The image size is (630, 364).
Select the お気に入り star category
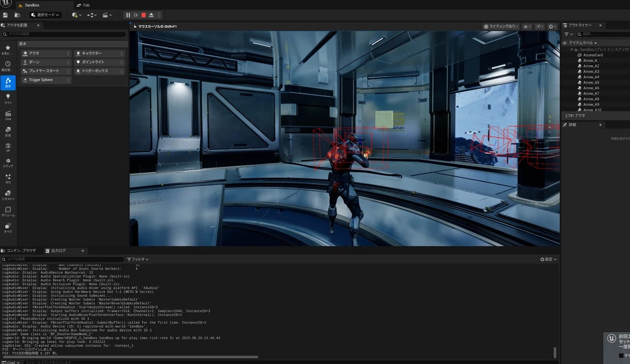(x=8, y=50)
